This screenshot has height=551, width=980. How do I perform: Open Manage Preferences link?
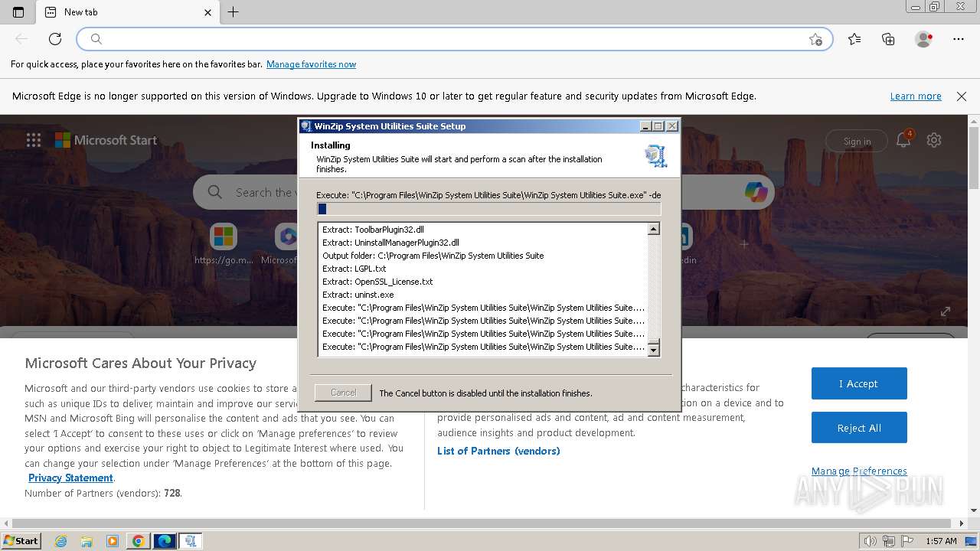(859, 471)
